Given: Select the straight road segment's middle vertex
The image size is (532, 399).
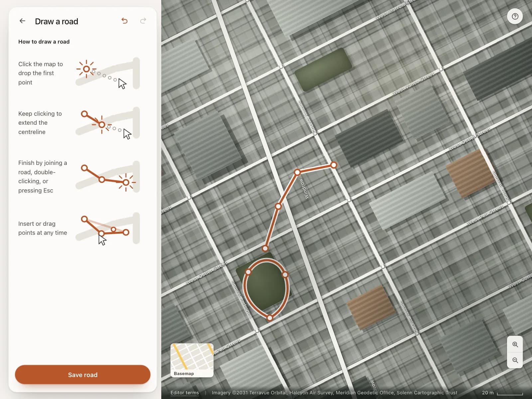Looking at the screenshot, I should pos(278,206).
